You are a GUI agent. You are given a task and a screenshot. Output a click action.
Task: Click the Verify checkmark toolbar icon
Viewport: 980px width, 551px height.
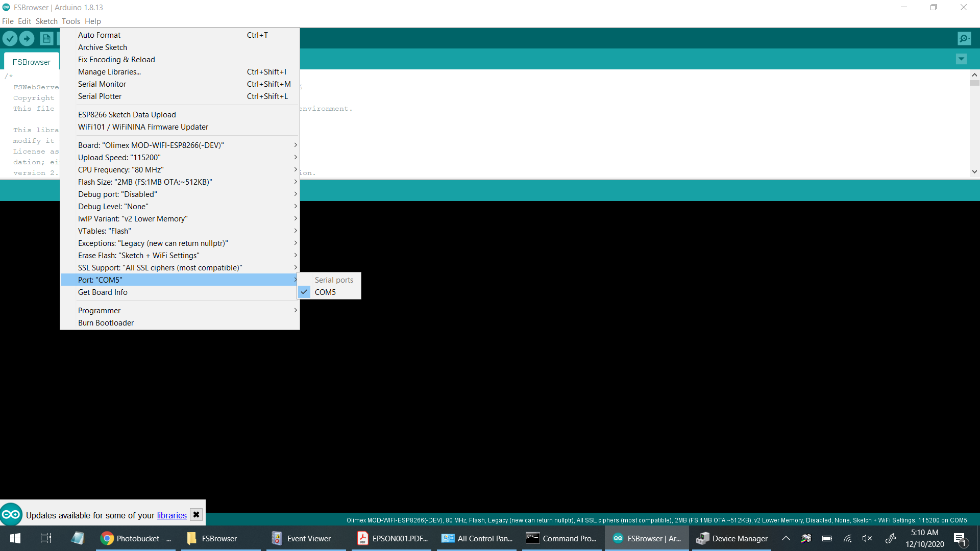10,38
